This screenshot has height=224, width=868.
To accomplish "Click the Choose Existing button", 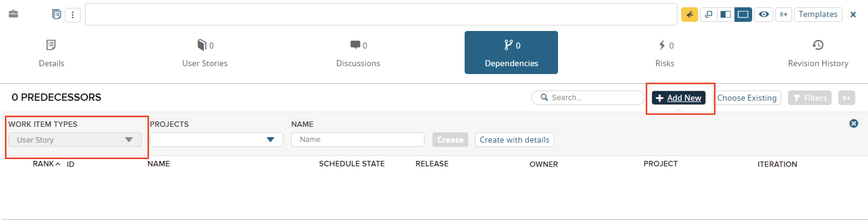I will 747,98.
